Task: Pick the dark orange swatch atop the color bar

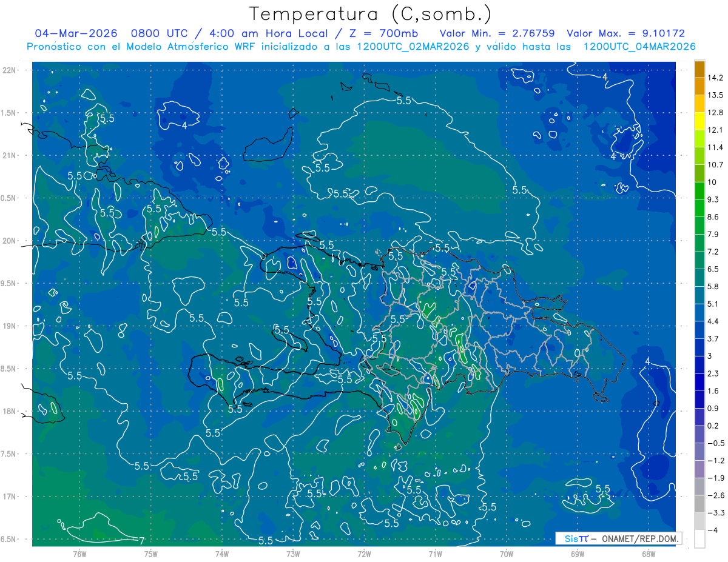Action: point(699,69)
